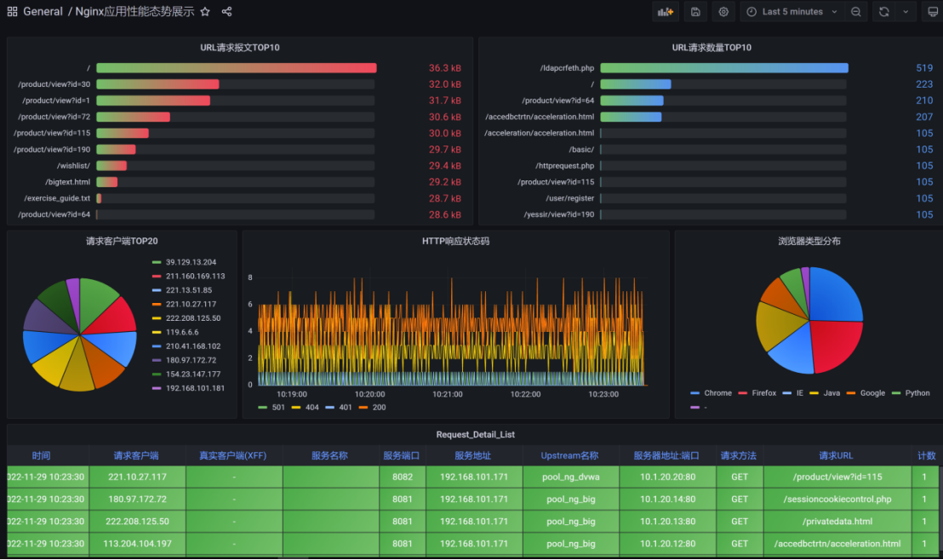Open dashboard settings gear icon

click(x=723, y=11)
